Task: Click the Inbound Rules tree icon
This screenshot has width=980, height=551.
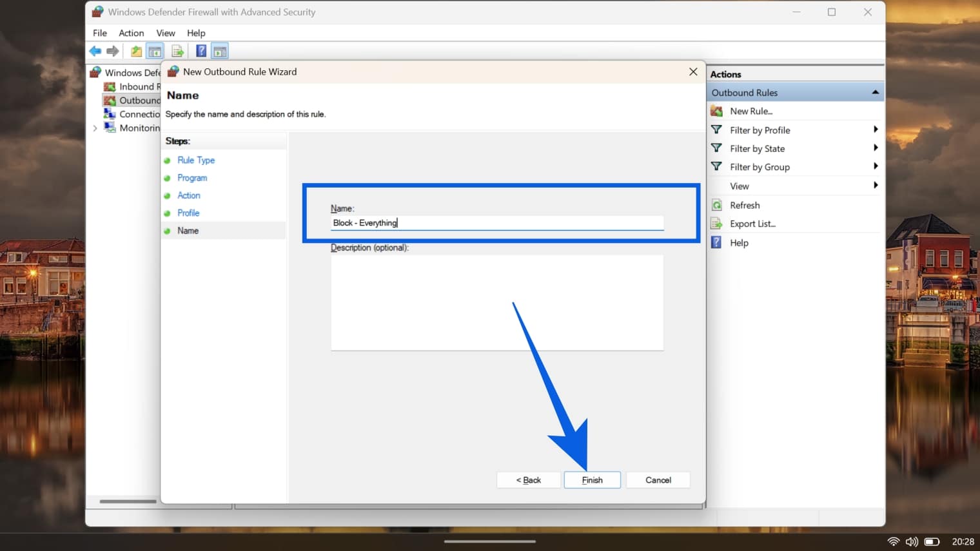Action: [x=110, y=86]
